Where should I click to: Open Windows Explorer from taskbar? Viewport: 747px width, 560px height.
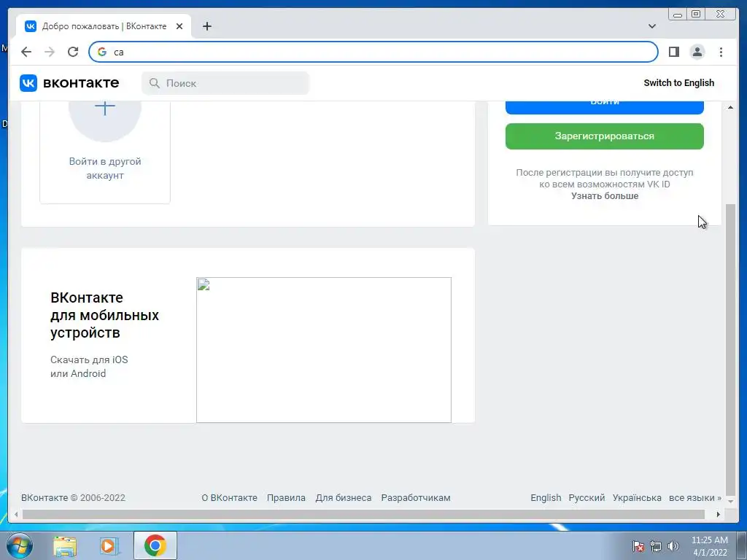point(65,545)
